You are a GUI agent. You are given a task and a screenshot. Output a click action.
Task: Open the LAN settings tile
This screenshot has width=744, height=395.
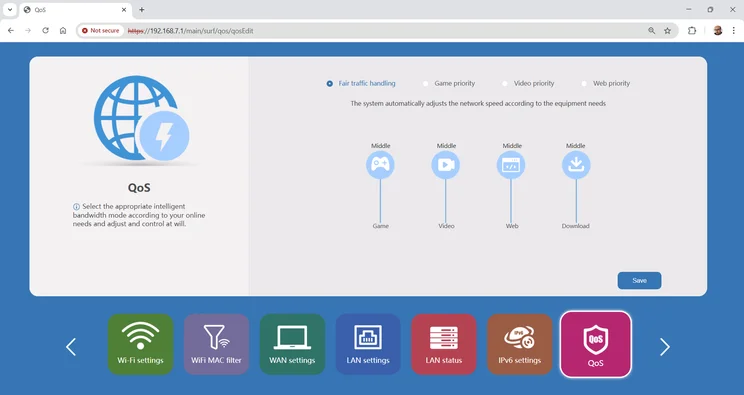368,344
